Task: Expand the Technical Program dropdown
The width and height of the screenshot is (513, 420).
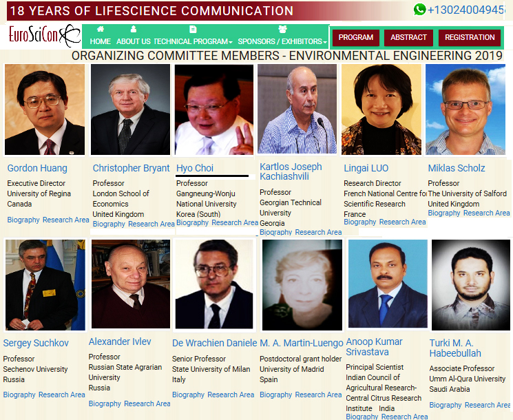Action: point(193,41)
